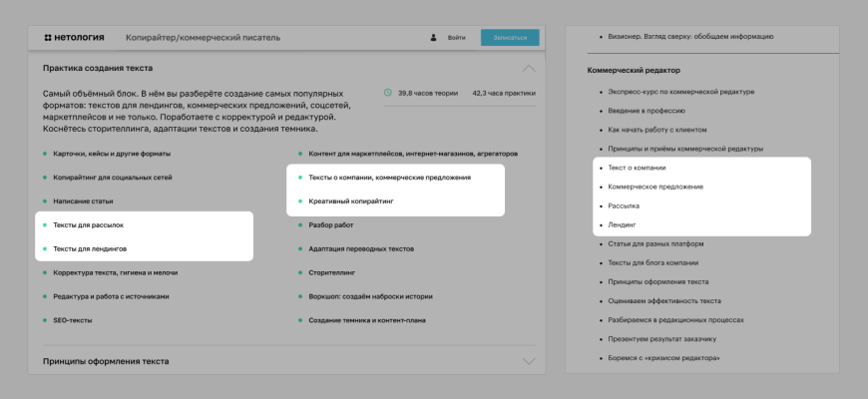868x399 pixels.
Task: Click SEO-тексты list item
Action: coord(72,320)
